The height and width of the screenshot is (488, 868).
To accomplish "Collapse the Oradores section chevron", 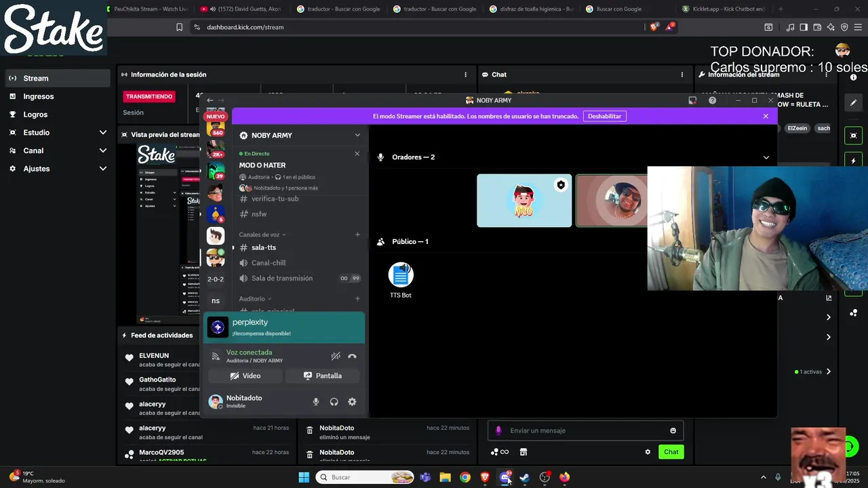I will pos(766,157).
